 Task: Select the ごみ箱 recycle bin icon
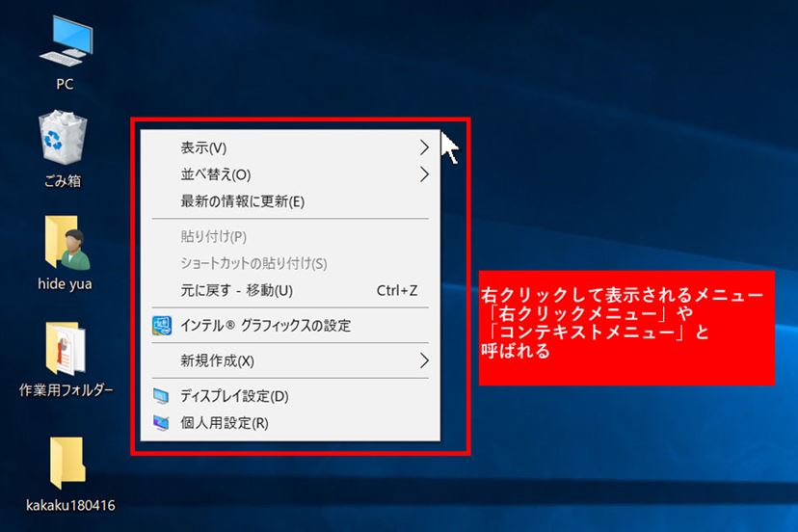64,139
